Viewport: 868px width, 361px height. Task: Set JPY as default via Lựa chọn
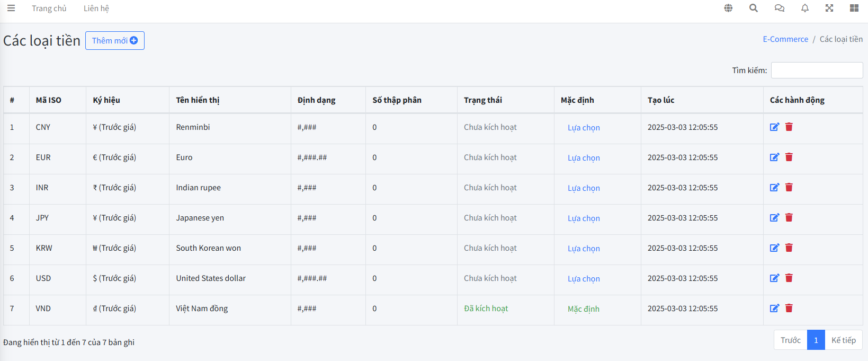584,218
